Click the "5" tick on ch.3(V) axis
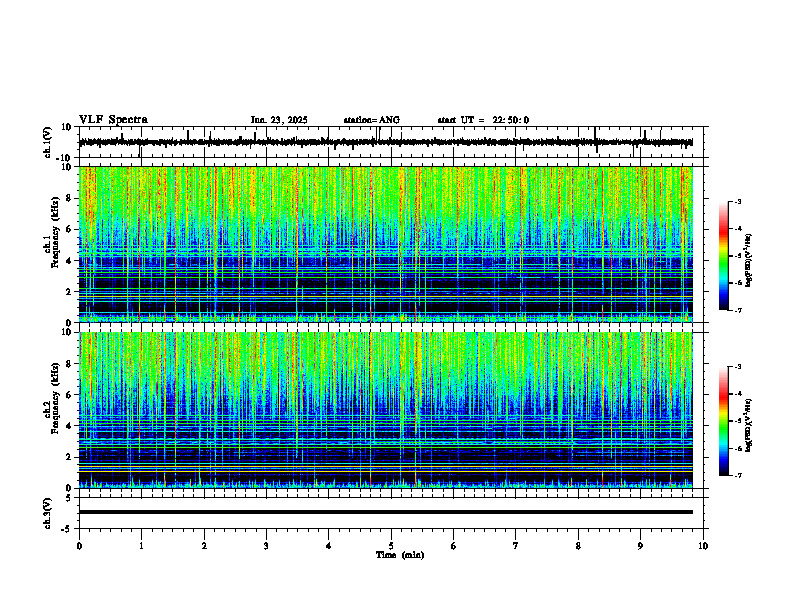792x612 pixels. point(69,497)
